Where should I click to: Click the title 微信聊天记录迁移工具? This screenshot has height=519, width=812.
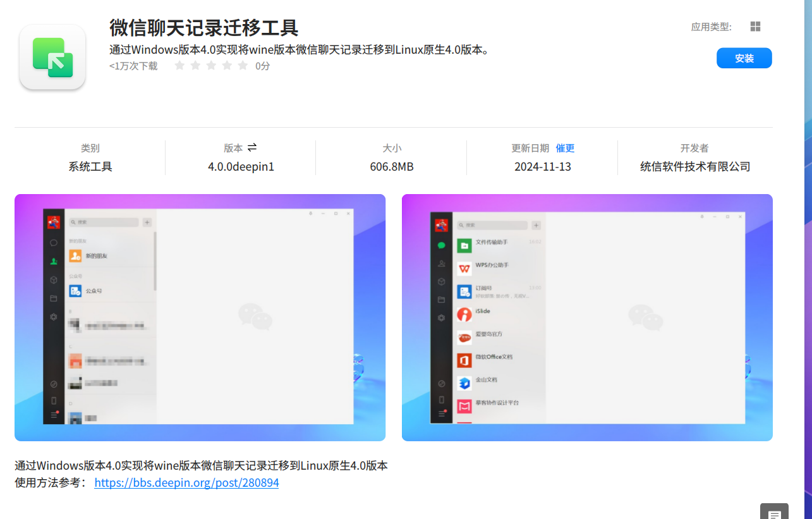(x=203, y=28)
